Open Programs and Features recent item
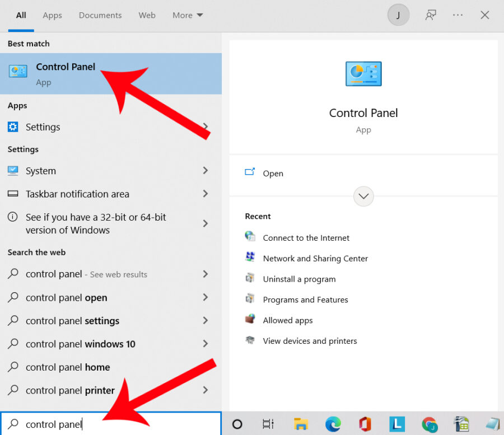This screenshot has height=435, width=504. coord(305,300)
